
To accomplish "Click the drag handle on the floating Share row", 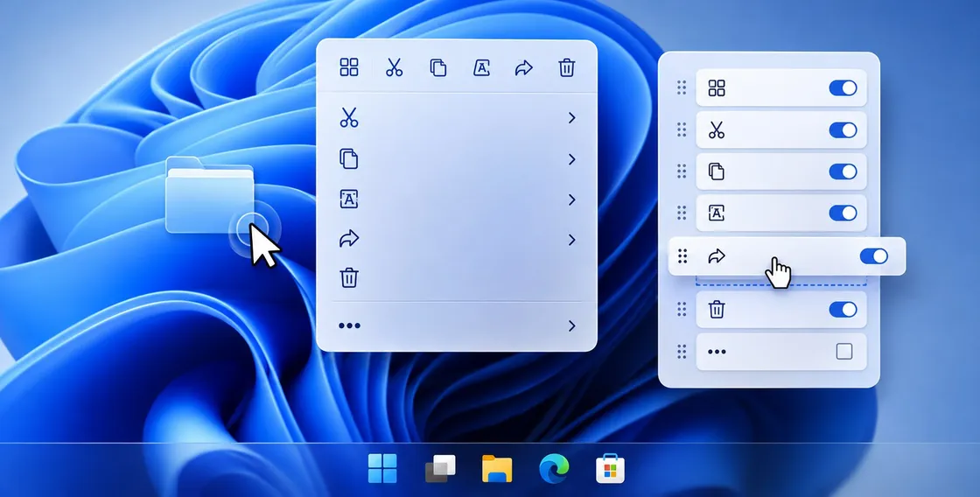I will [x=682, y=255].
